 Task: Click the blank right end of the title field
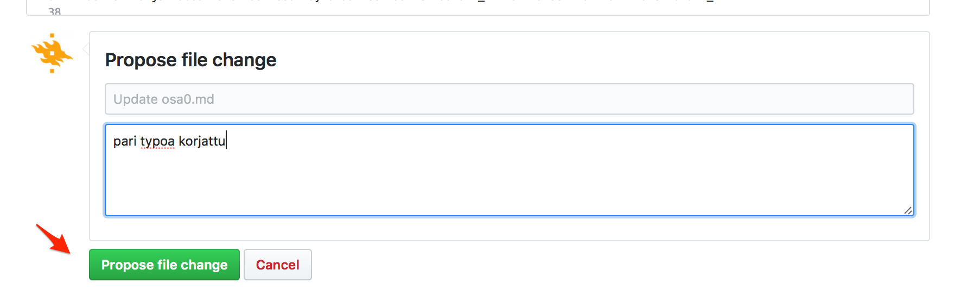click(814, 99)
